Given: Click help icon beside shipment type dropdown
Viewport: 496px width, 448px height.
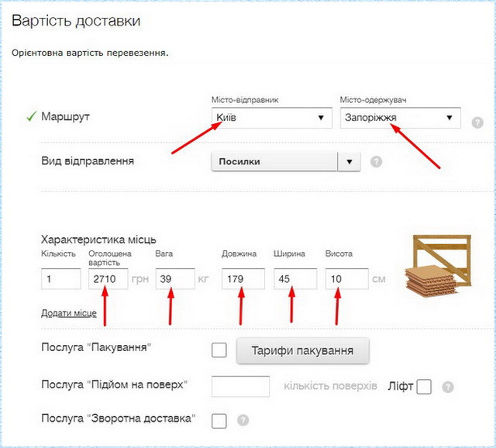Looking at the screenshot, I should [376, 162].
